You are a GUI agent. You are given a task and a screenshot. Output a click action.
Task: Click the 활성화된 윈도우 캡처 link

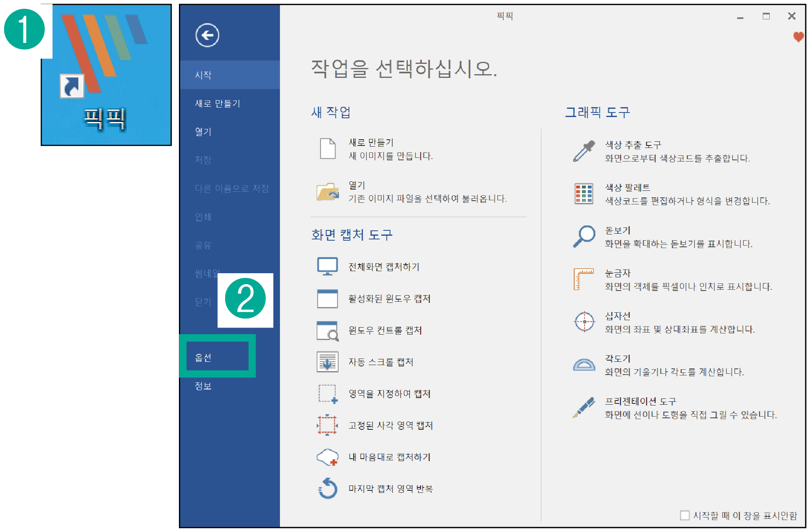(x=389, y=299)
